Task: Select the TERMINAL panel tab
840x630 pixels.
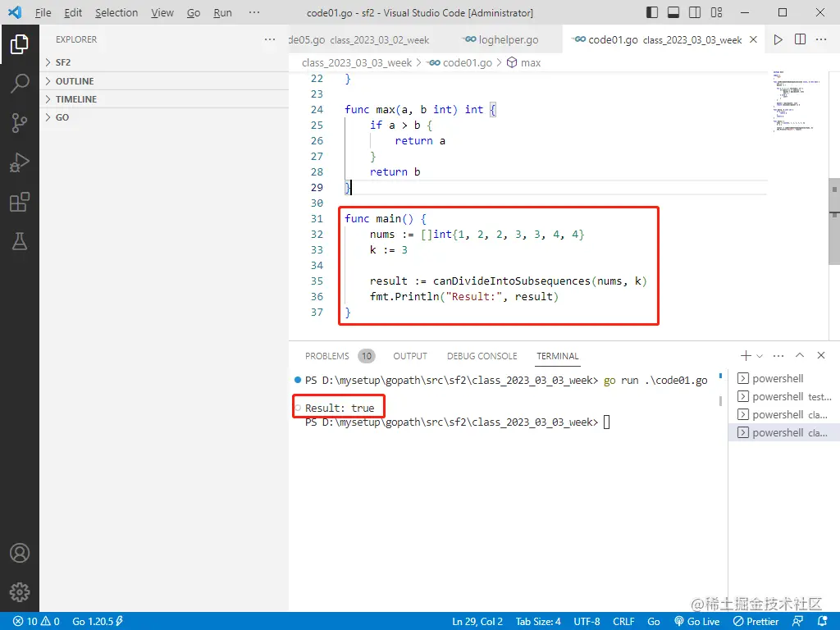Action: 557,356
